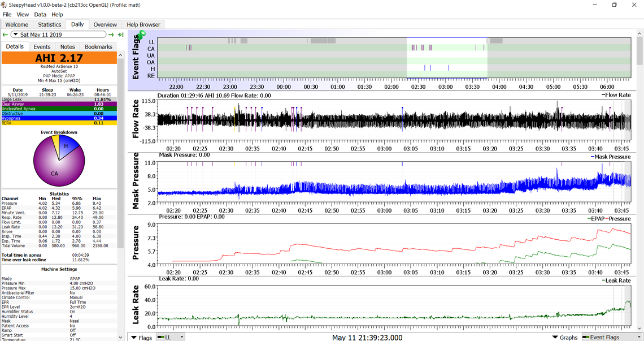Switch to the Overview tab
This screenshot has width=644, height=341.
tap(105, 25)
